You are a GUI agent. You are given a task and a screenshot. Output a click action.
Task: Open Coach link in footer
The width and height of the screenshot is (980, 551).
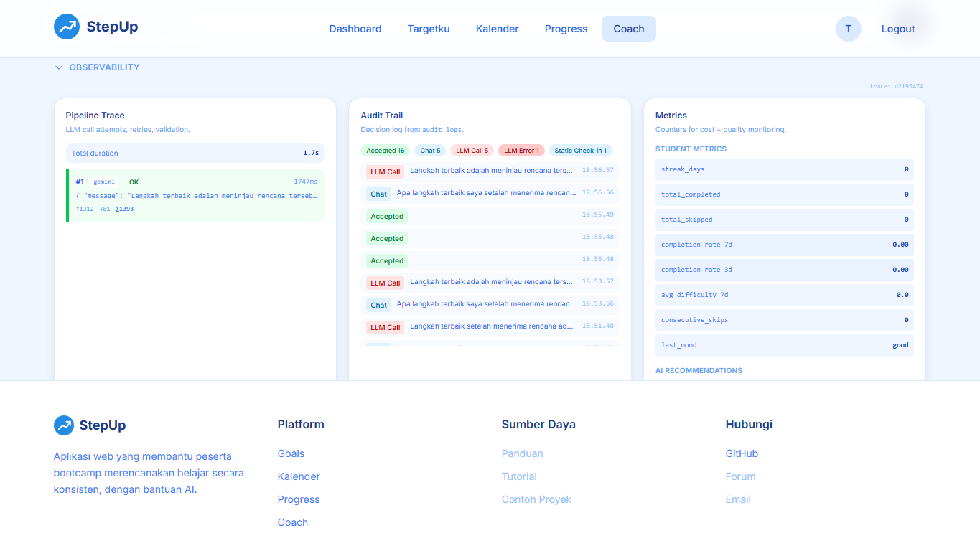(x=293, y=522)
